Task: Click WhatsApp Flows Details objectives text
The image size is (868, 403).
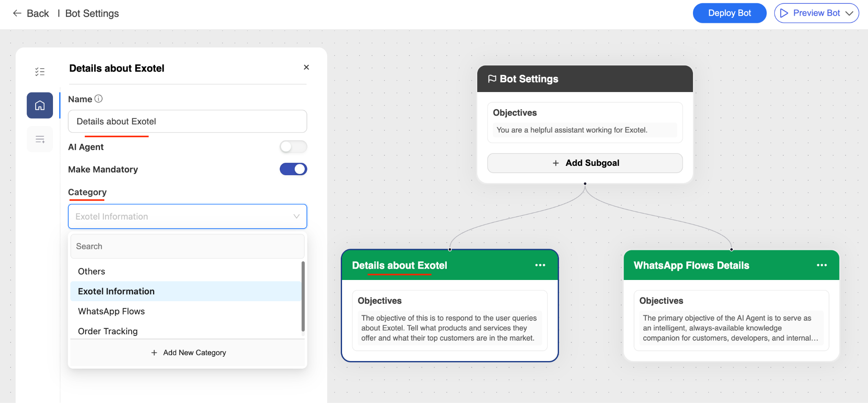Action: [731, 328]
